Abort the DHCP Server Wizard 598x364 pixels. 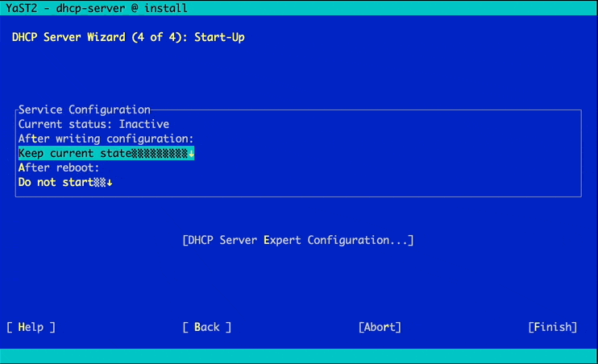pyautogui.click(x=380, y=327)
